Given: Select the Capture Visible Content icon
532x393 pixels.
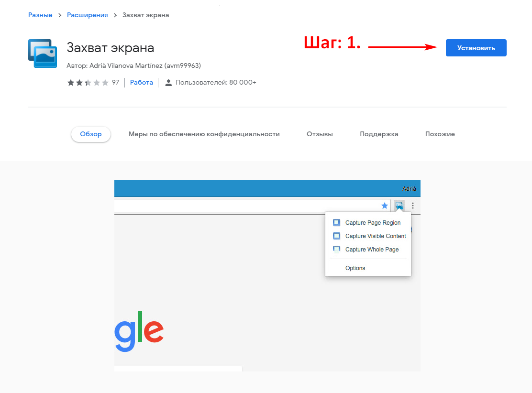Looking at the screenshot, I should (x=336, y=235).
